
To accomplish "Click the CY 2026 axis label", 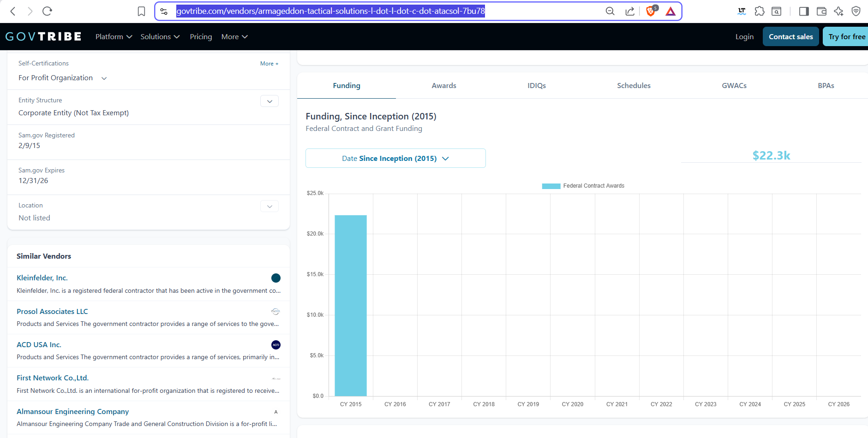I will point(838,404).
